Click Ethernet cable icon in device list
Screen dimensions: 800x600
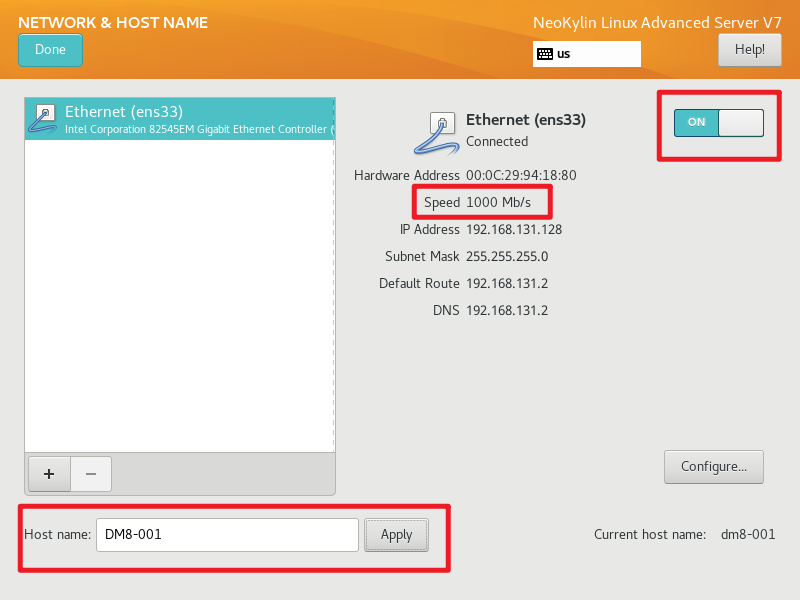(43, 118)
